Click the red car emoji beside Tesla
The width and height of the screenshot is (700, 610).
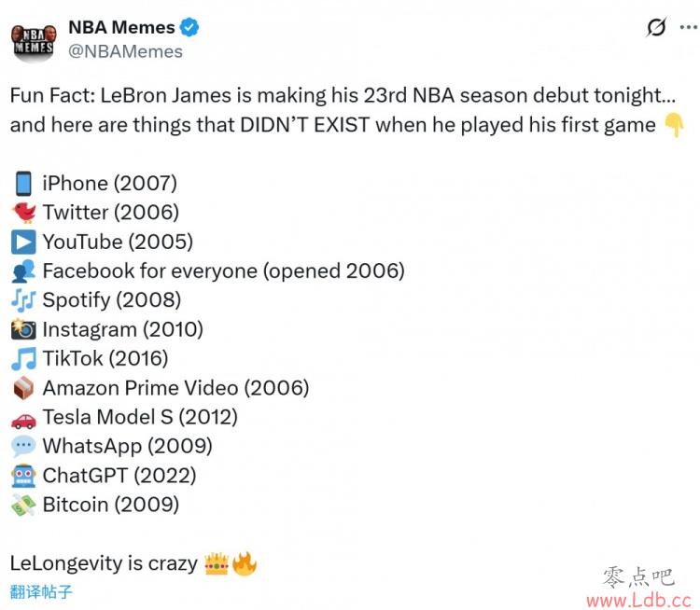click(x=23, y=417)
